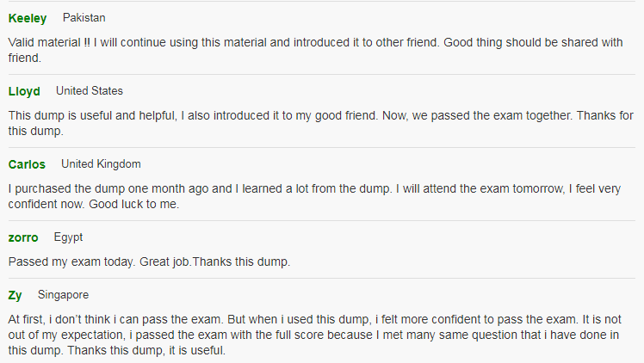Click the trailing 'friend.' word in Keeley's review
This screenshot has width=644, height=363.
pyautogui.click(x=25, y=58)
